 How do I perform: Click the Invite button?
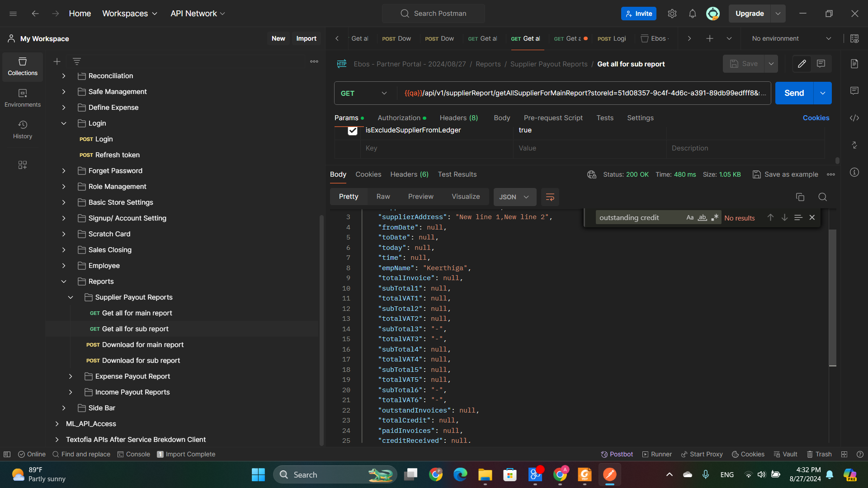pyautogui.click(x=639, y=14)
